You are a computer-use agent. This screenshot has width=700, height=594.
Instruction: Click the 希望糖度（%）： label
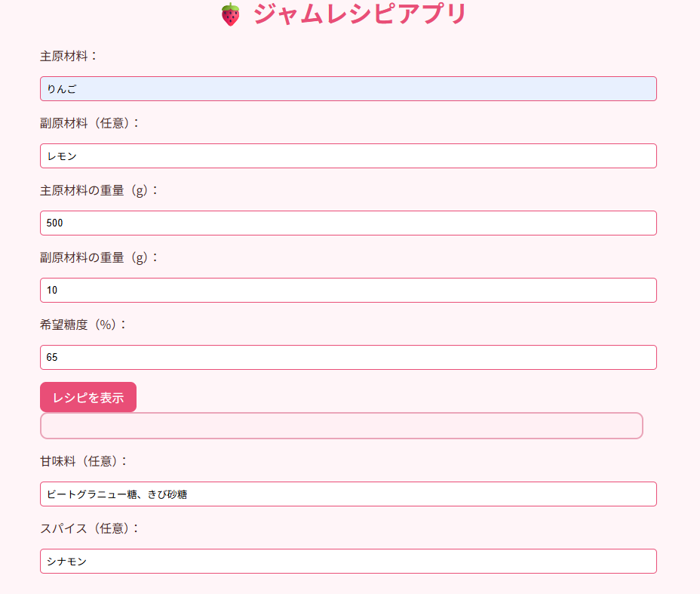coord(83,325)
